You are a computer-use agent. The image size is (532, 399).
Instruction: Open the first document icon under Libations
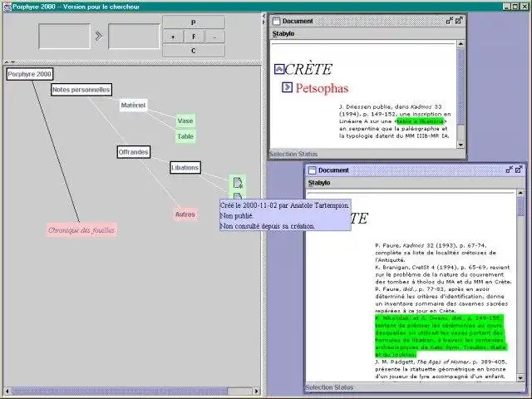point(238,183)
